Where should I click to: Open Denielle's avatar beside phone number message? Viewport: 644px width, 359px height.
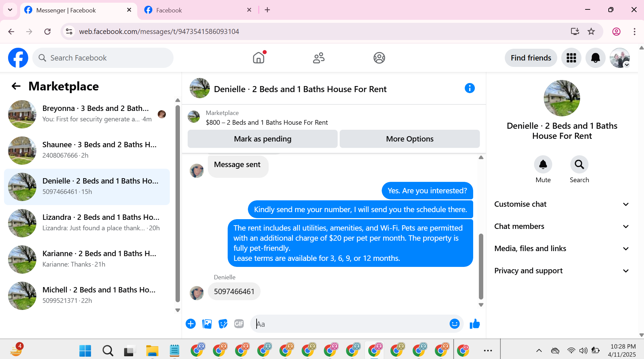197,293
